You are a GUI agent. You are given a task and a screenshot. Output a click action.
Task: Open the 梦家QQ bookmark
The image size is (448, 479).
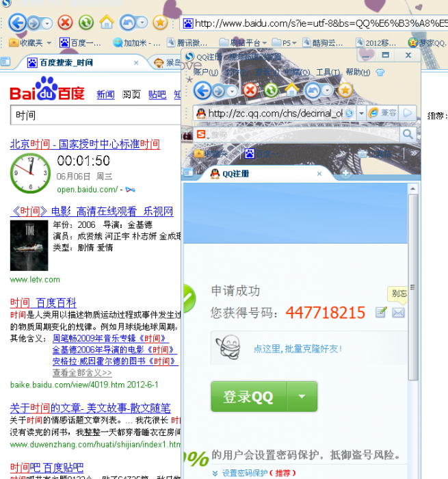(x=427, y=42)
